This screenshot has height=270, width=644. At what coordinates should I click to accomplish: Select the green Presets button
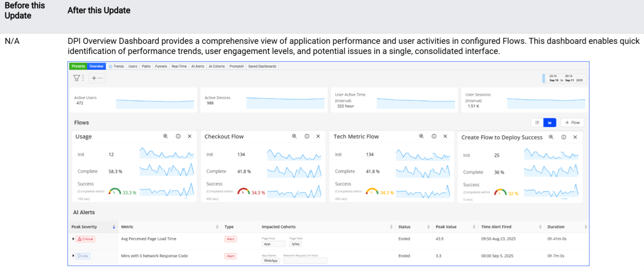(x=78, y=66)
